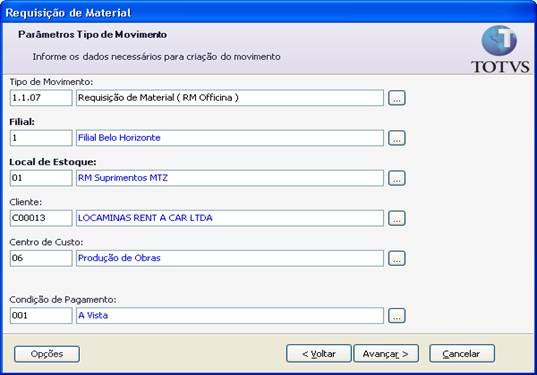Click the Filial label
Image resolution: width=537 pixels, height=375 pixels.
(22, 122)
